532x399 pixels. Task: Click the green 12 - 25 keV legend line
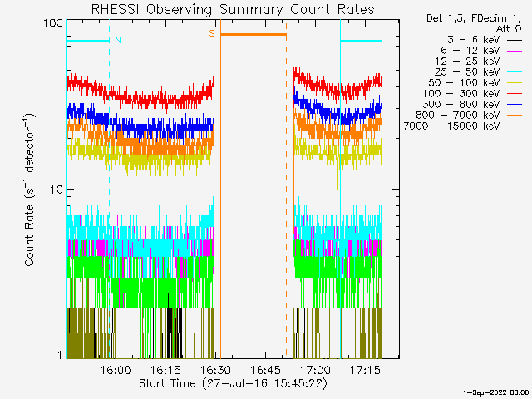(x=515, y=62)
